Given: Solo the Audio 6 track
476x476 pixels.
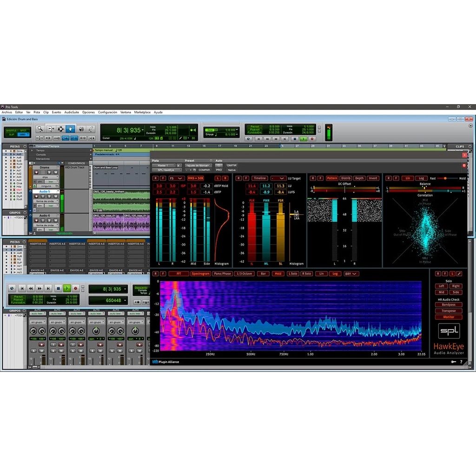Looking at the screenshot, I should [49, 220].
